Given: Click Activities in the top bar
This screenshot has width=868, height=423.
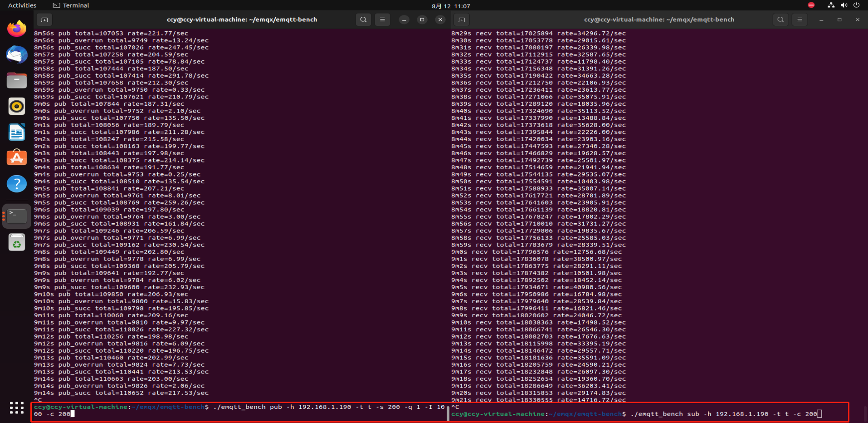Looking at the screenshot, I should tap(22, 5).
